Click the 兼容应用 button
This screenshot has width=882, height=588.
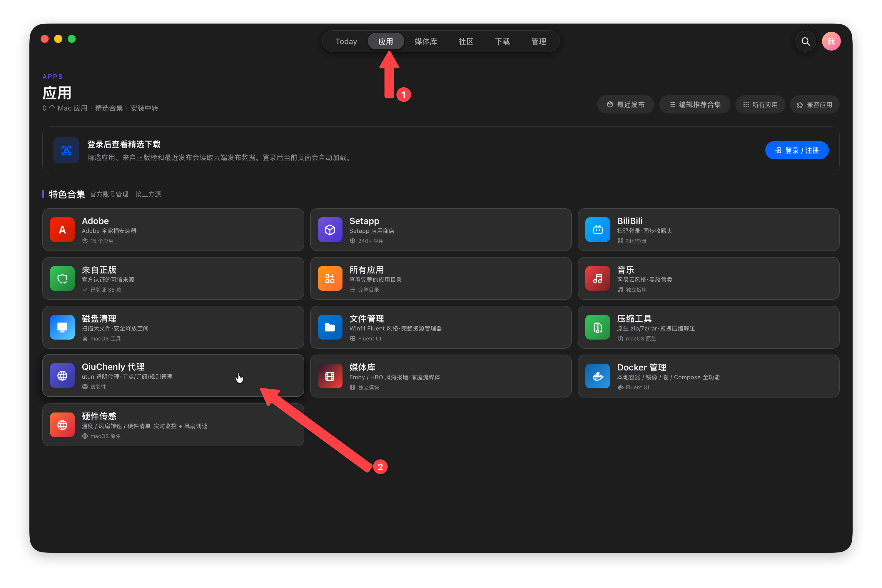pyautogui.click(x=814, y=105)
